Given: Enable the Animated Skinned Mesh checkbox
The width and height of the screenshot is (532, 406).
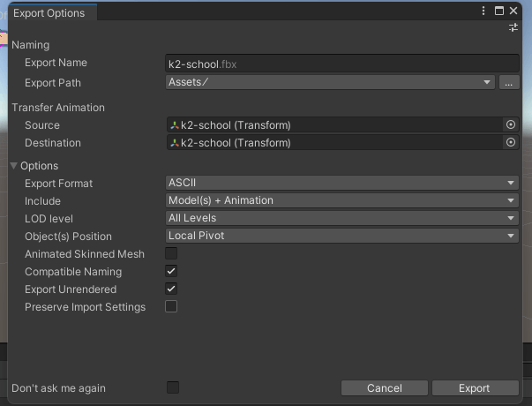Looking at the screenshot, I should tap(171, 253).
